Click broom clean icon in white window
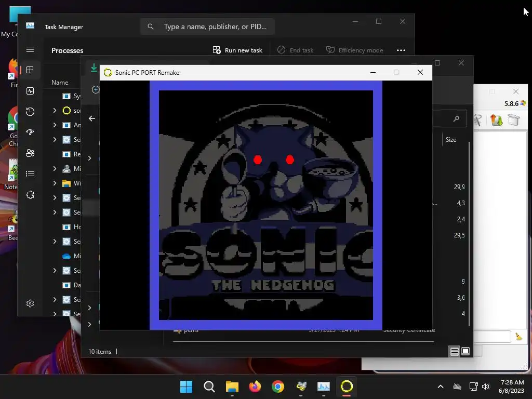Viewport: 532px width, 399px height. [519, 337]
